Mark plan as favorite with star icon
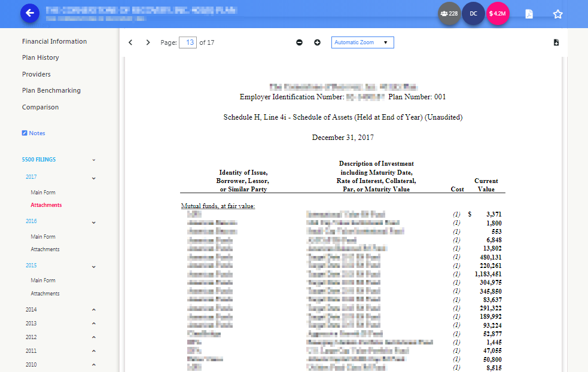The height and width of the screenshot is (372, 588). pos(557,14)
